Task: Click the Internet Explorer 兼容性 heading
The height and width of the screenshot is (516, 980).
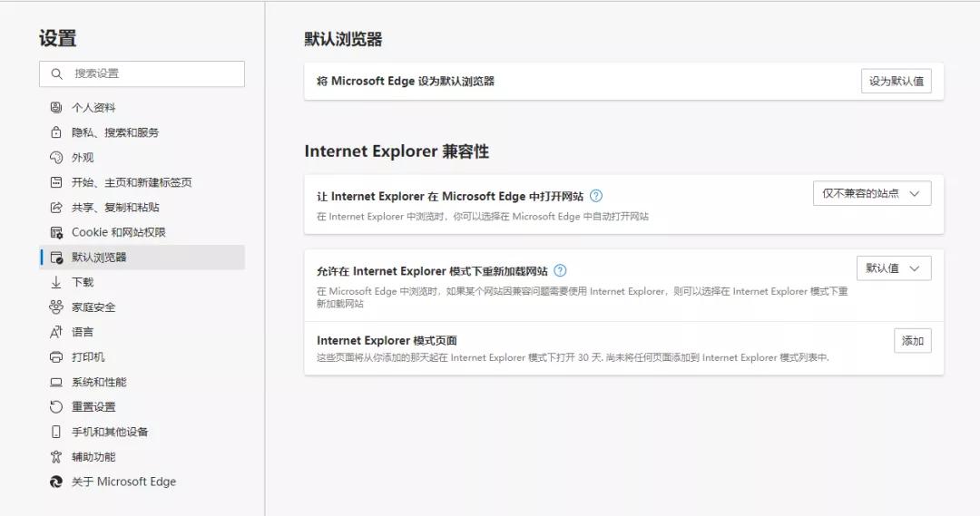Action: click(397, 151)
